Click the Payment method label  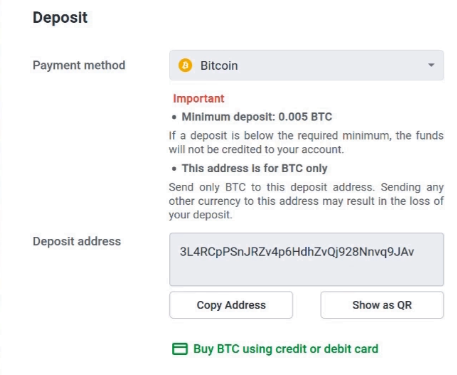point(79,65)
